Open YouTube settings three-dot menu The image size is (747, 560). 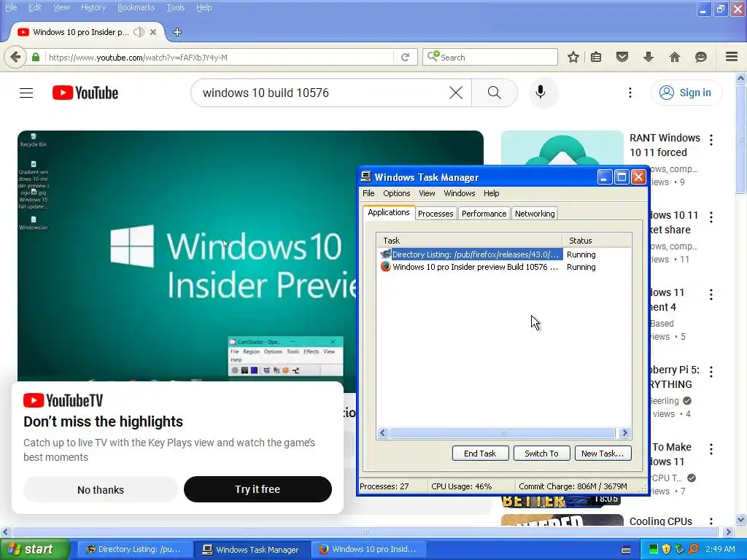pyautogui.click(x=630, y=93)
